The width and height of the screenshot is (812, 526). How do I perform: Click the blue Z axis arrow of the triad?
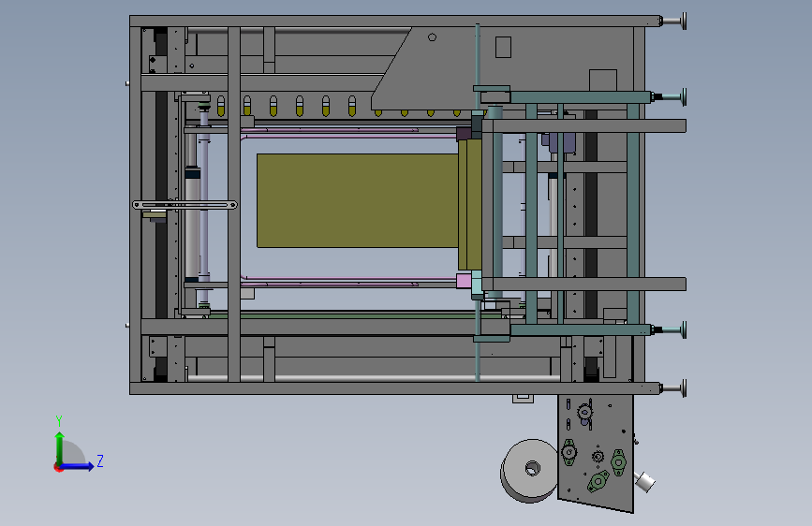78,466
